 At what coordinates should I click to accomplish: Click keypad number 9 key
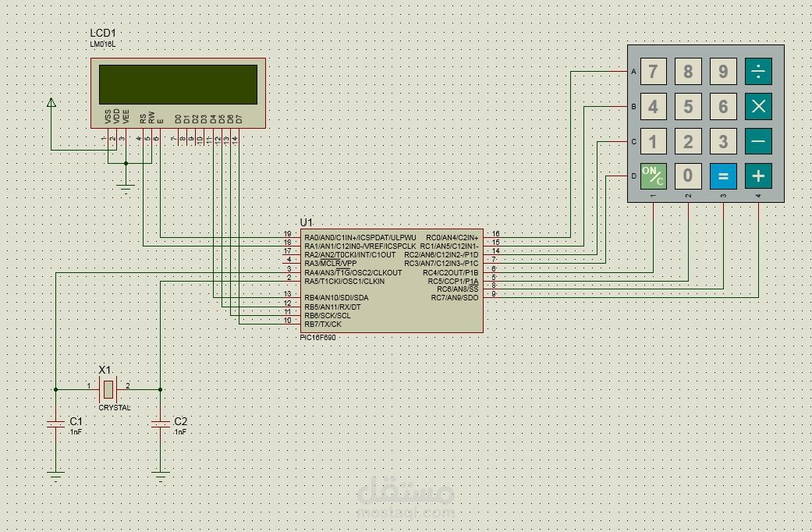[723, 72]
